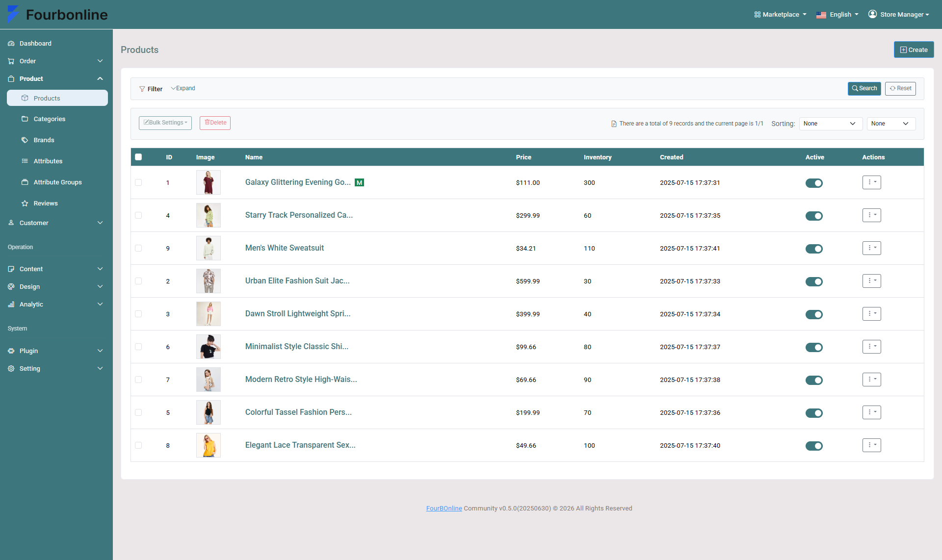Open the English language dropdown
Image resolution: width=942 pixels, height=560 pixels.
837,15
